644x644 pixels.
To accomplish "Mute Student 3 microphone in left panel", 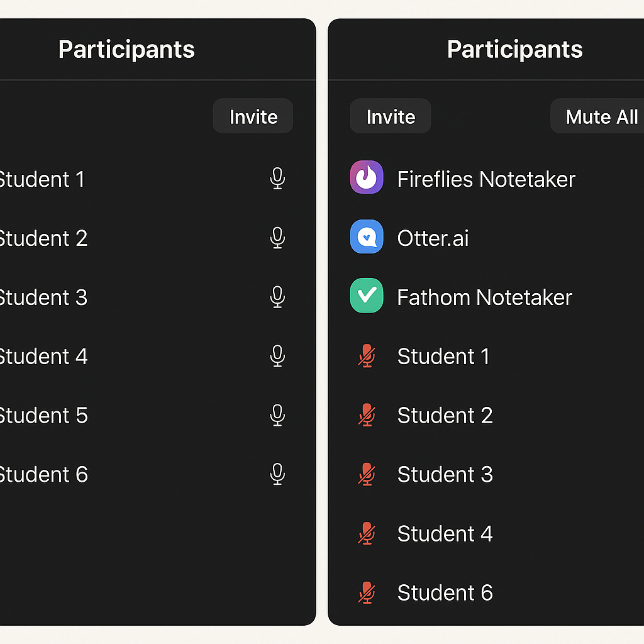I will coord(277,297).
